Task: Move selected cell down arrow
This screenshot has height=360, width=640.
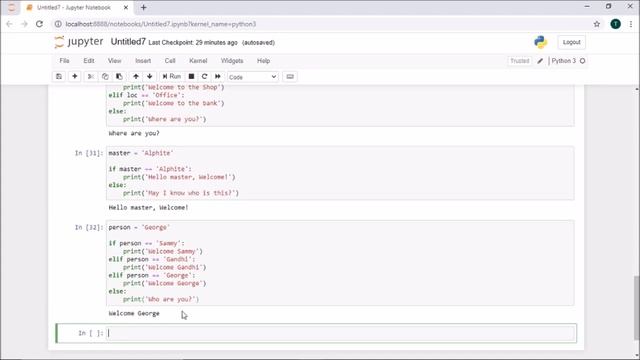Action: 150,76
